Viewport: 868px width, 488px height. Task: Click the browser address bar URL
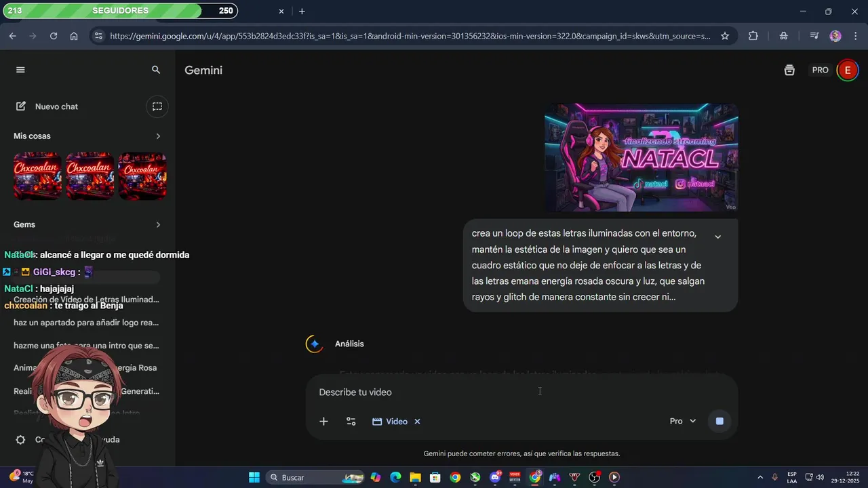click(x=410, y=36)
